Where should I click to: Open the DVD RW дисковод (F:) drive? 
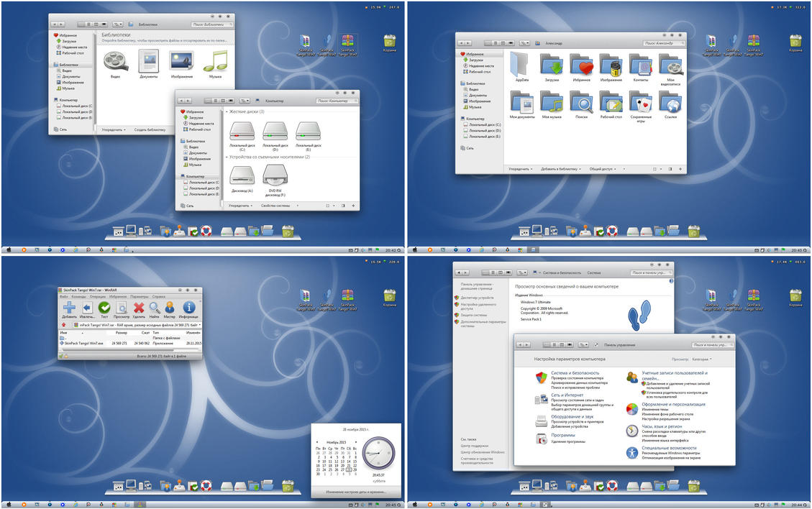(x=274, y=175)
